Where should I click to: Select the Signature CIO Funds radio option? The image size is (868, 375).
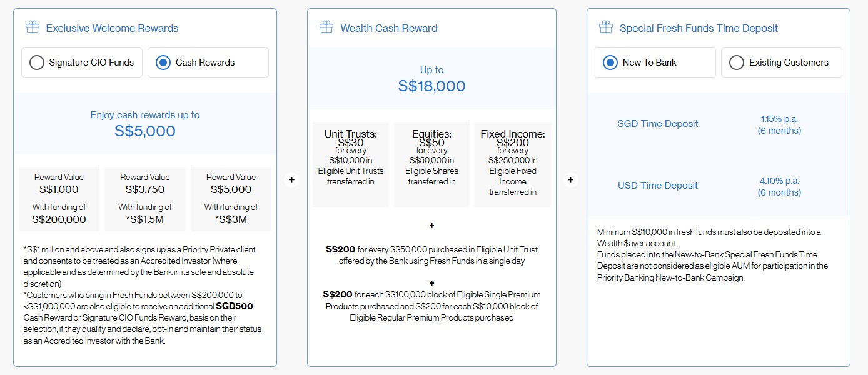coord(38,62)
